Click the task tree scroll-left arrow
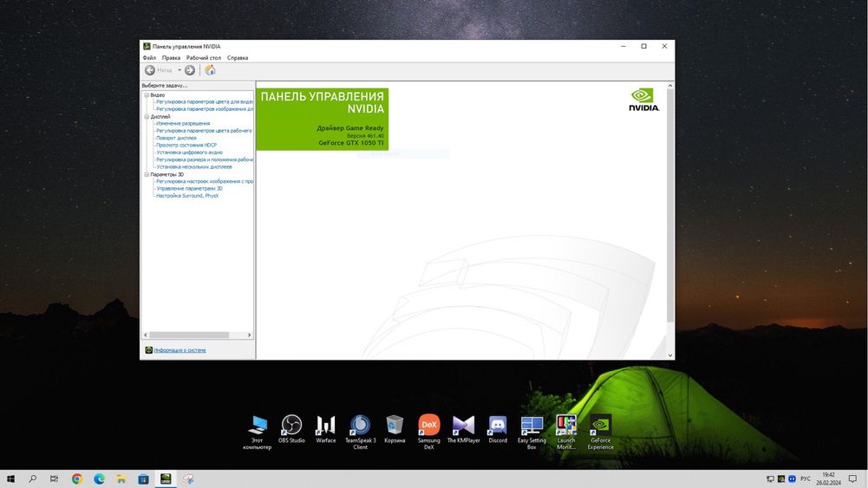 [146, 335]
